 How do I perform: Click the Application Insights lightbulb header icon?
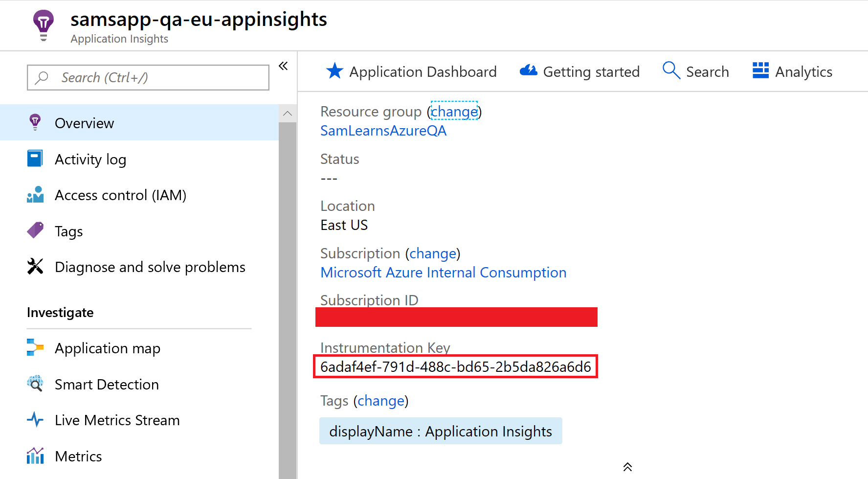tap(44, 25)
